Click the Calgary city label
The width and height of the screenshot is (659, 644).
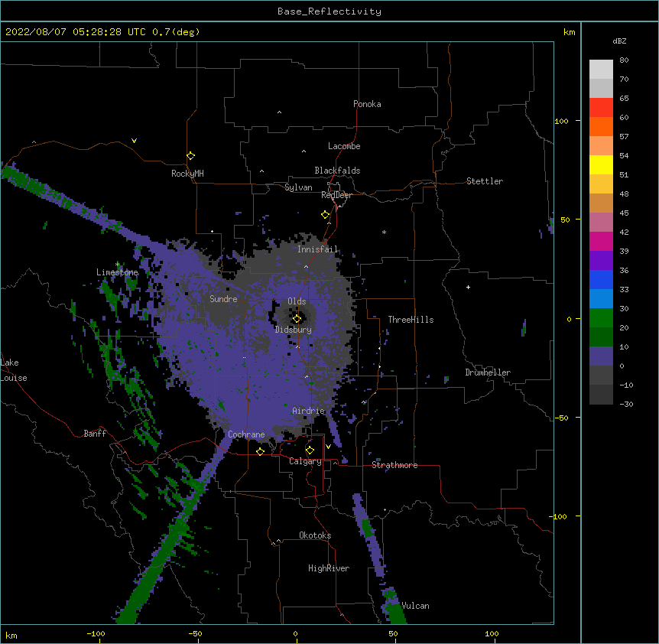tap(305, 461)
